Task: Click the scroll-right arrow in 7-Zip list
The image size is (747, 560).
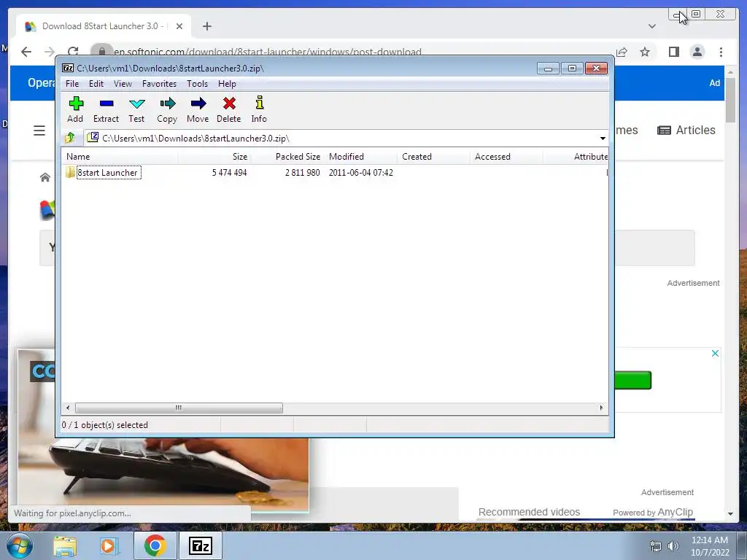Action: click(x=601, y=408)
